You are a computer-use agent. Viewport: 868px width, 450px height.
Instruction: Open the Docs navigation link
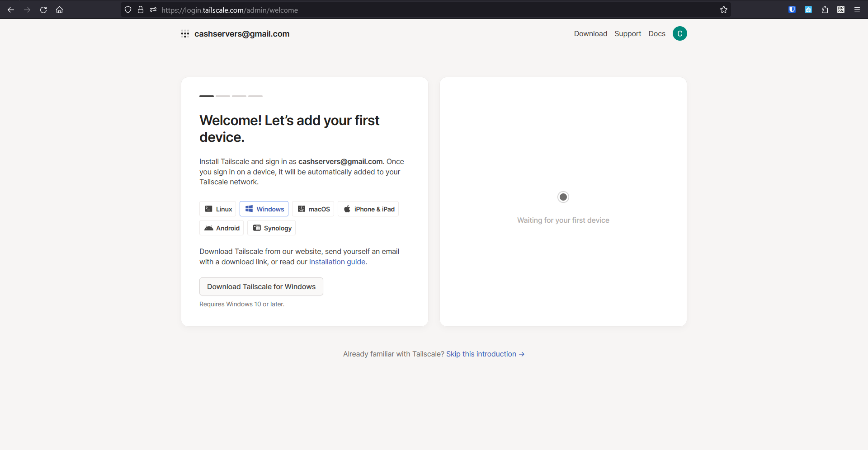pos(656,34)
